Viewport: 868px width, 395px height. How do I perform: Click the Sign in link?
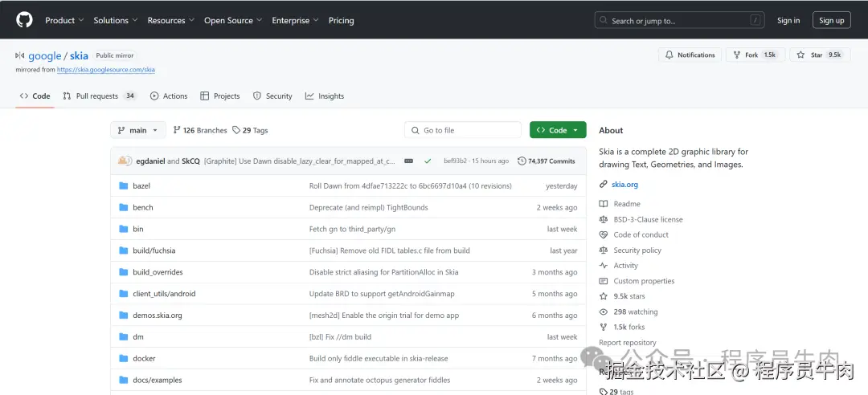click(x=788, y=20)
